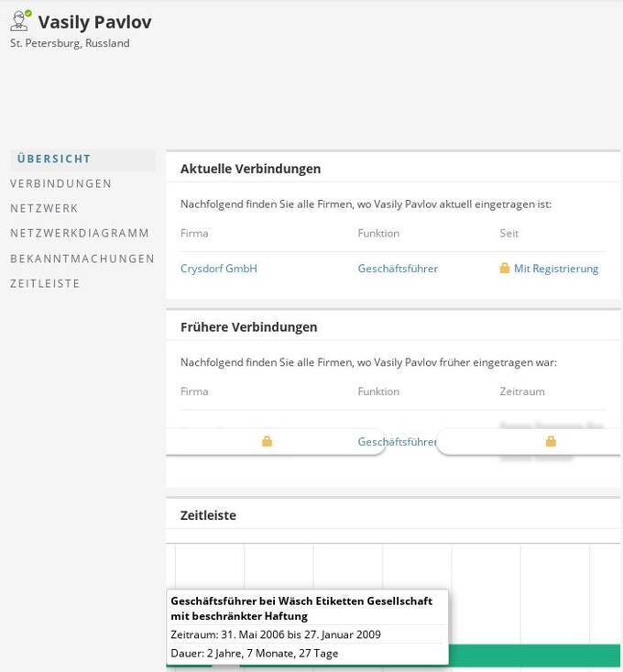Click the lock icon hiding the former company name
The width and height of the screenshot is (623, 672).
click(x=267, y=441)
